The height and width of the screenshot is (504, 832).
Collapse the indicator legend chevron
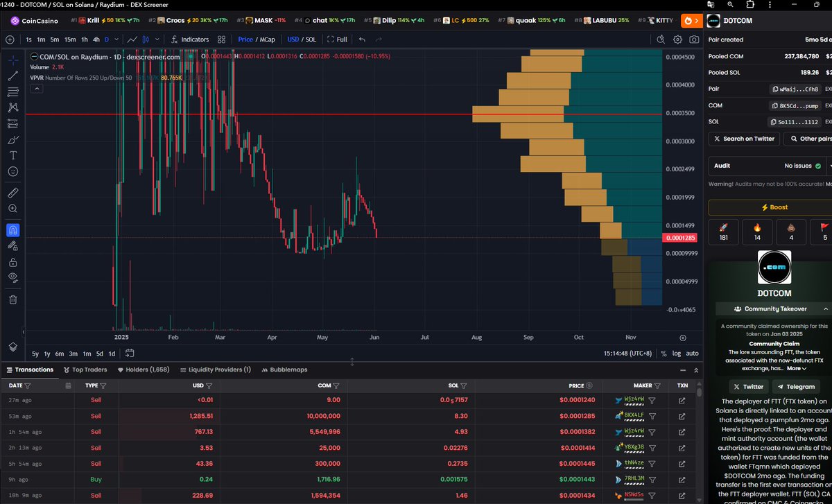pos(35,89)
